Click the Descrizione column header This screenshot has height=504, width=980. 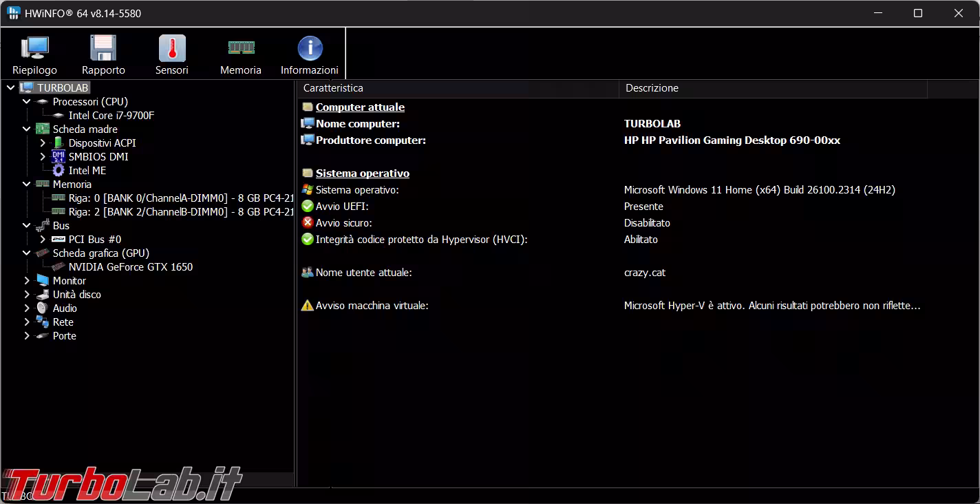click(x=652, y=88)
